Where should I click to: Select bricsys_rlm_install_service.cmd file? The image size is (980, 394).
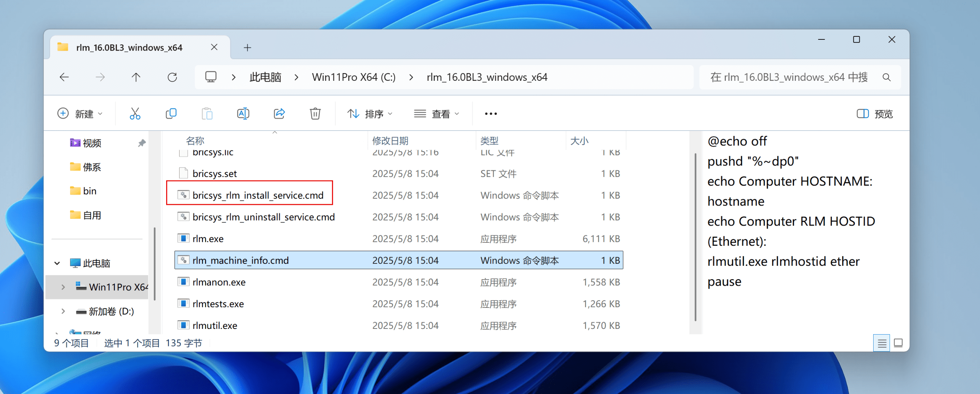[x=258, y=195]
